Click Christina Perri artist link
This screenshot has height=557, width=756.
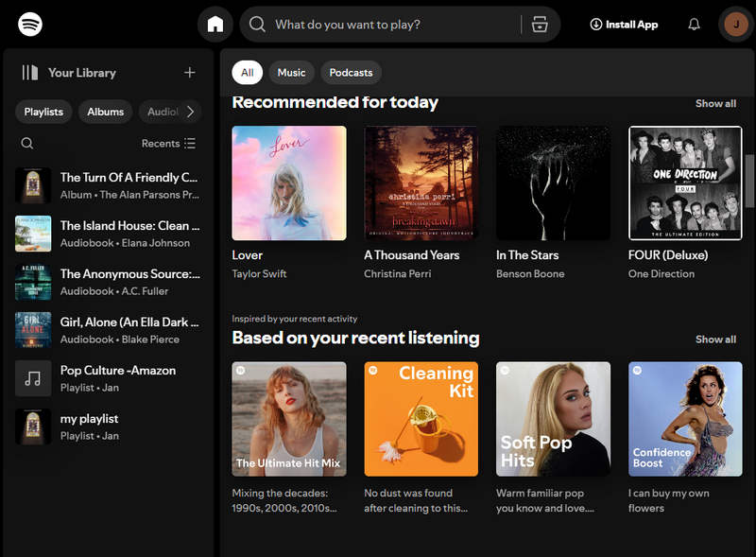click(397, 273)
